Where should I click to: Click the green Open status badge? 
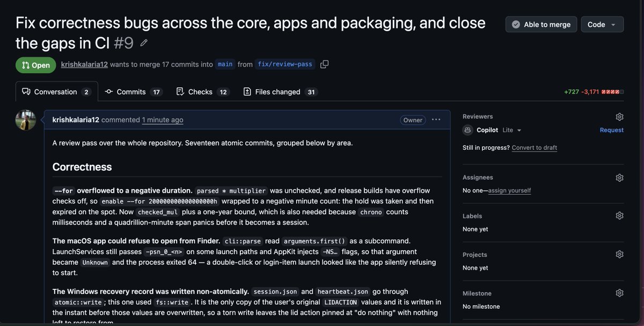[36, 65]
